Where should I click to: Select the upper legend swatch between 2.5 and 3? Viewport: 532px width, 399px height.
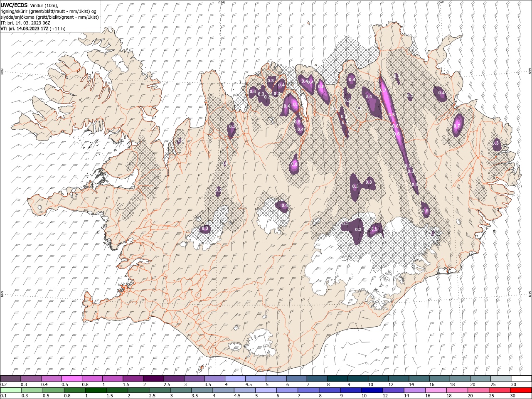[174, 379]
